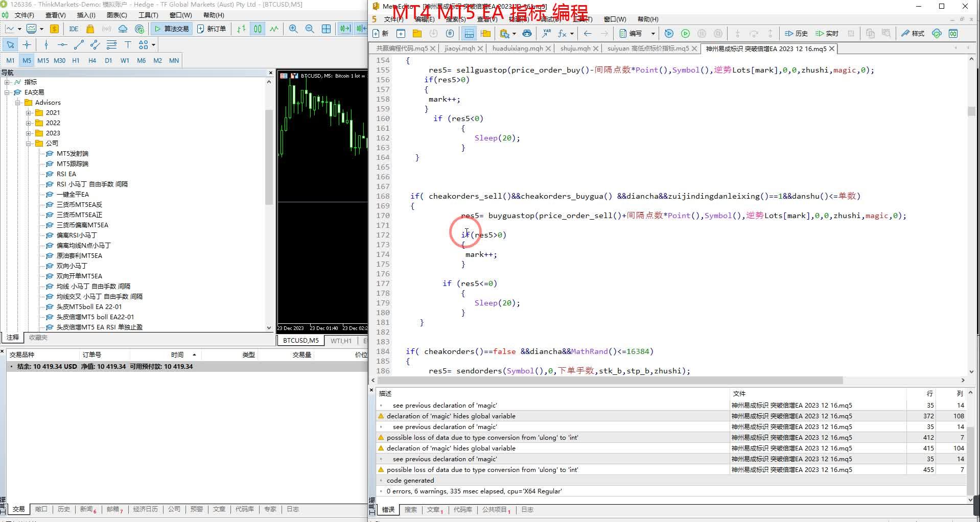Expand the 2023 folder in navigator
Viewport: 980px width, 522px height.
pyautogui.click(x=29, y=133)
